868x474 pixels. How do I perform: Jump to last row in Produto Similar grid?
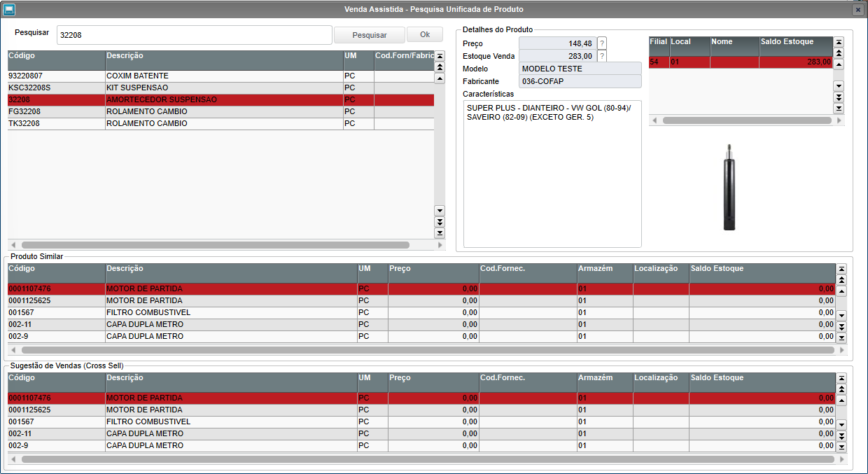[x=841, y=337]
